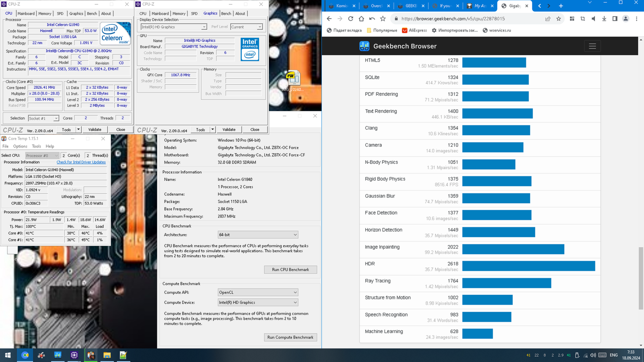Image resolution: width=644 pixels, height=362 pixels.
Task: Click the browser page vertical scrollbar
Action: (x=641, y=278)
